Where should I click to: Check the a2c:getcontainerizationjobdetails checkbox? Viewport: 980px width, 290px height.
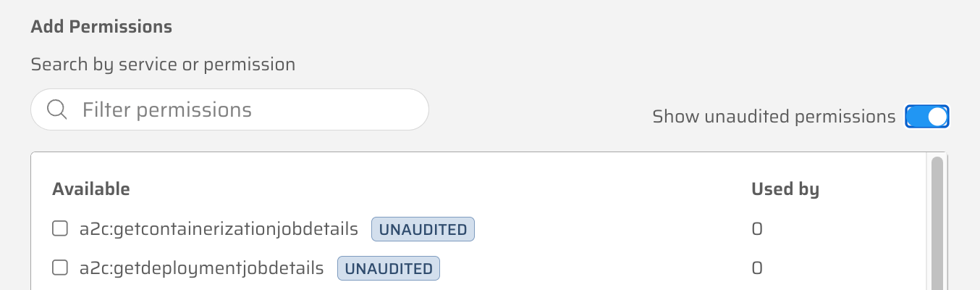60,229
